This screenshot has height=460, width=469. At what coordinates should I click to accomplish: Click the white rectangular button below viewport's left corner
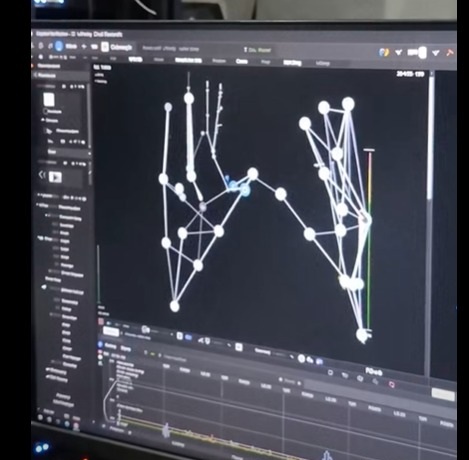tap(111, 331)
